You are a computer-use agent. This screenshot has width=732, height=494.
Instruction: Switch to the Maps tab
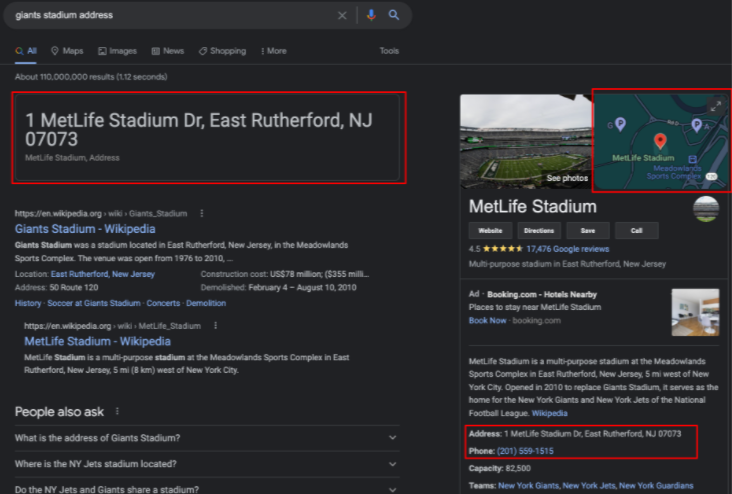tap(67, 51)
